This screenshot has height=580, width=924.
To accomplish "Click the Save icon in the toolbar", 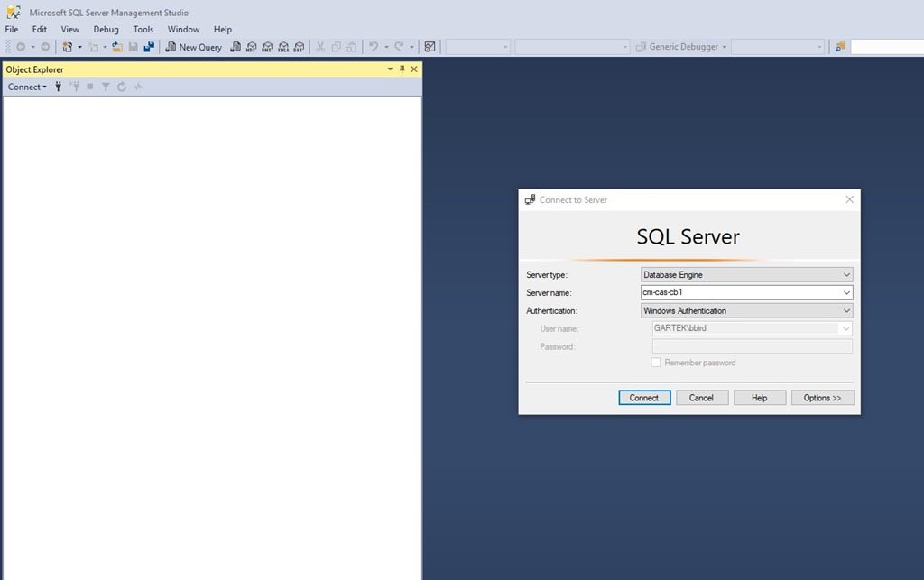I will (134, 47).
